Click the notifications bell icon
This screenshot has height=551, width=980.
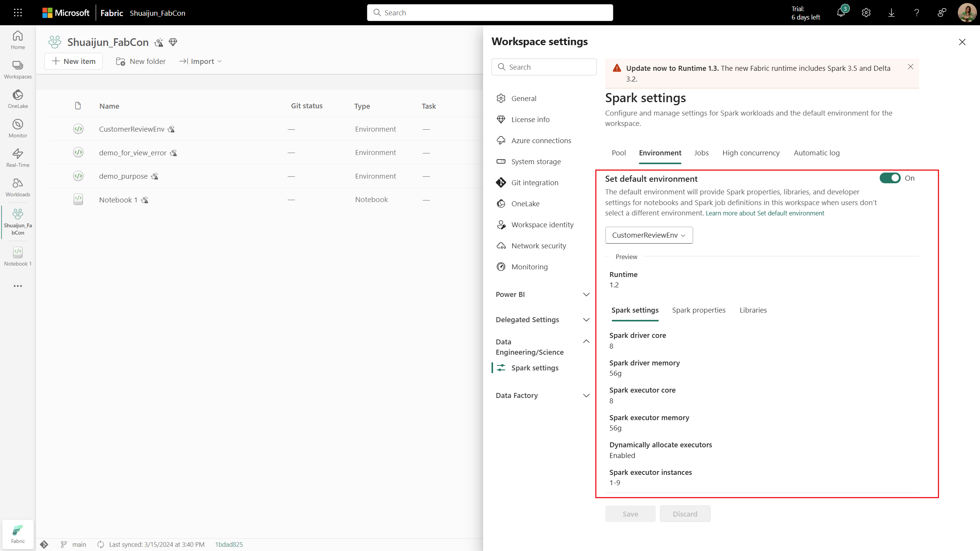point(841,13)
